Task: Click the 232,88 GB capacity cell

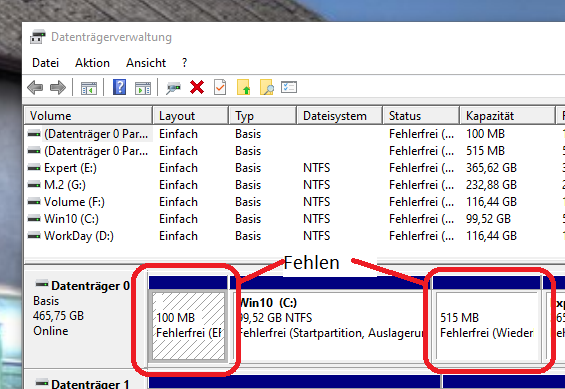Action: coord(491,185)
